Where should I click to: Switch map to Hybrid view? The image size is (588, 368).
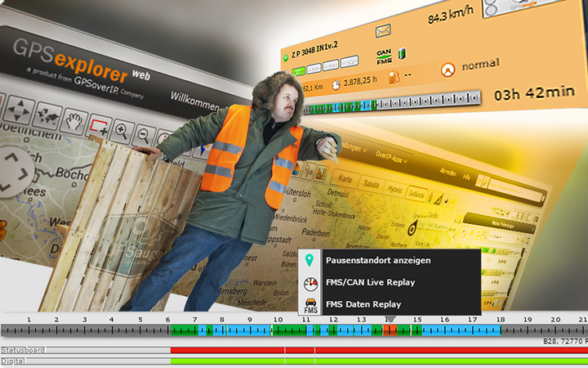394,189
